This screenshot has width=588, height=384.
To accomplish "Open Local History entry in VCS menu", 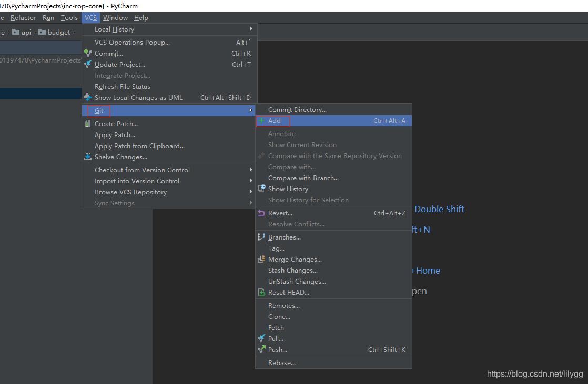I will click(x=169, y=29).
